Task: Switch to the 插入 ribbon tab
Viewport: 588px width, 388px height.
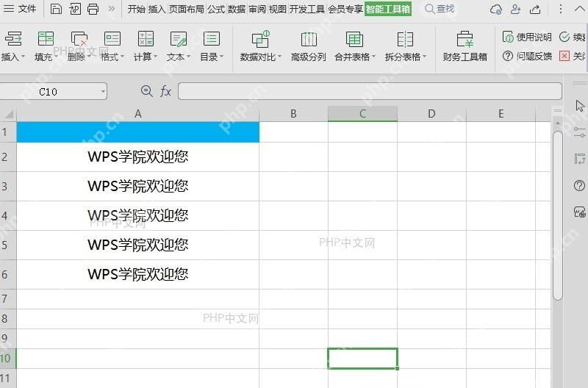Action: click(x=157, y=9)
